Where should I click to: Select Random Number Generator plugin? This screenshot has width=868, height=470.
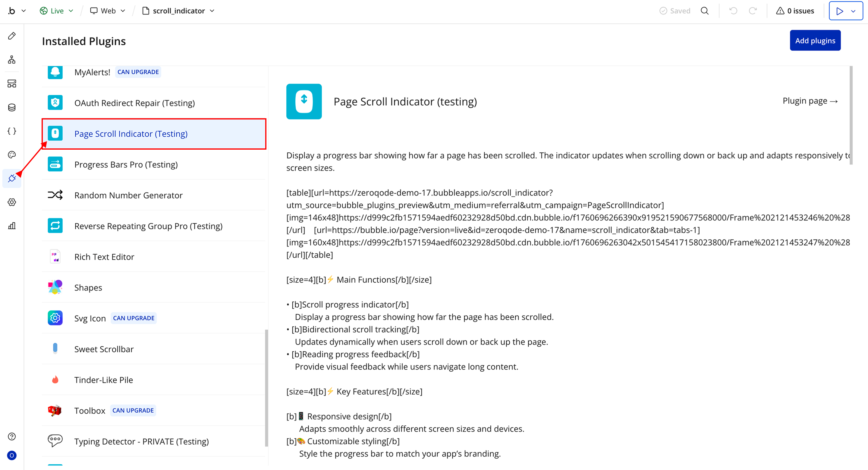coord(128,195)
